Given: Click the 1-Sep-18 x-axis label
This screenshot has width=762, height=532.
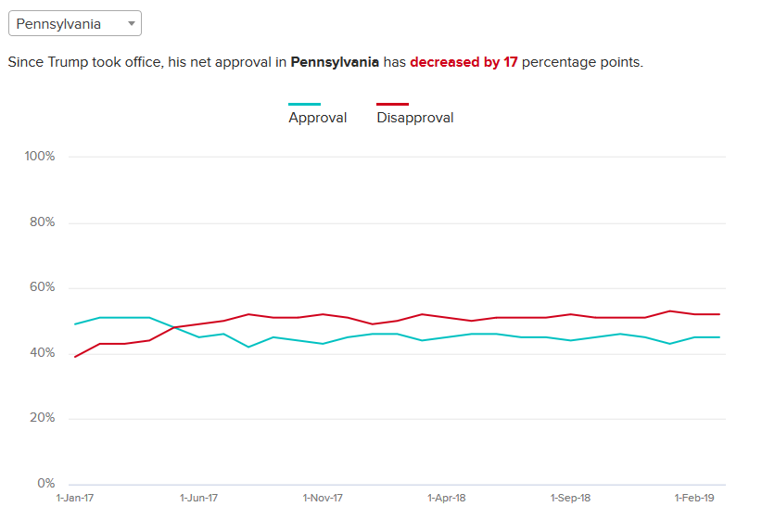Looking at the screenshot, I should click(x=570, y=498).
